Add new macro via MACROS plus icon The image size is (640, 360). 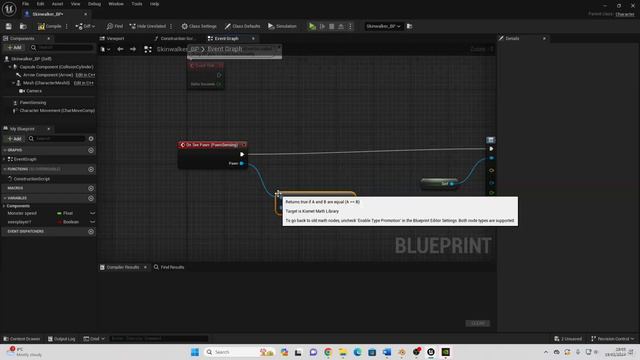pos(91,188)
